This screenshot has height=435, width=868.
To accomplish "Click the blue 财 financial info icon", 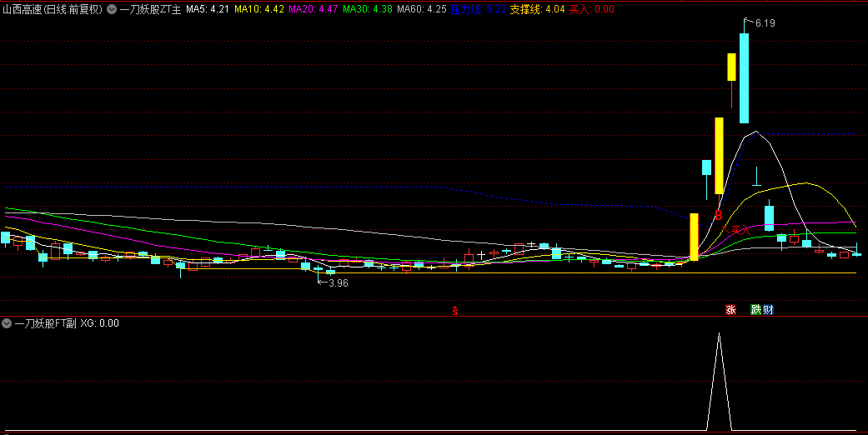I will [768, 310].
